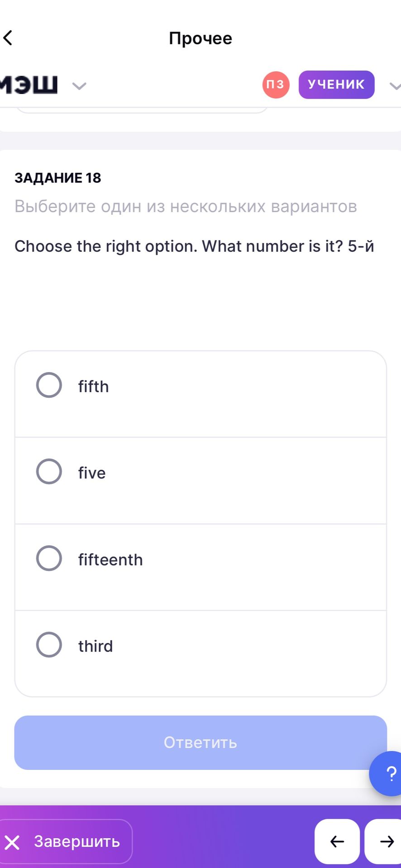Image resolution: width=401 pixels, height=868 pixels.
Task: Click the 'fifteenth' answer label text
Action: pyautogui.click(x=110, y=560)
